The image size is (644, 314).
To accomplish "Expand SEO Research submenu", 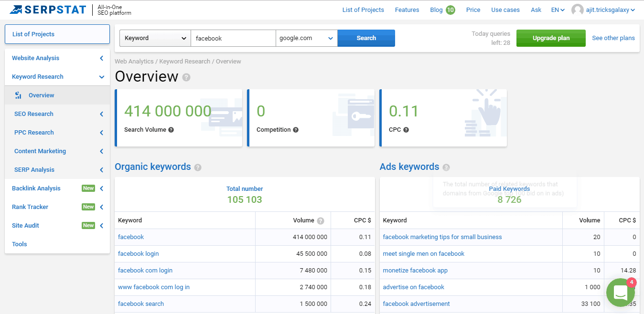I will pyautogui.click(x=102, y=114).
